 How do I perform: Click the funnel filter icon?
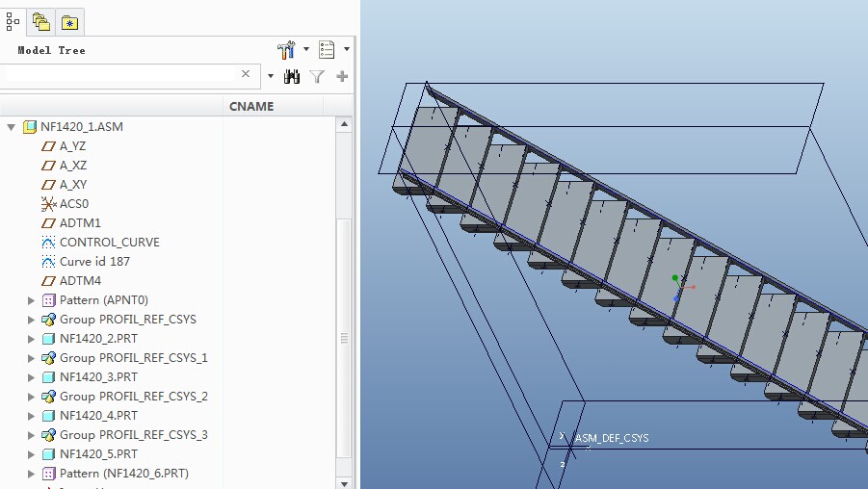point(317,76)
